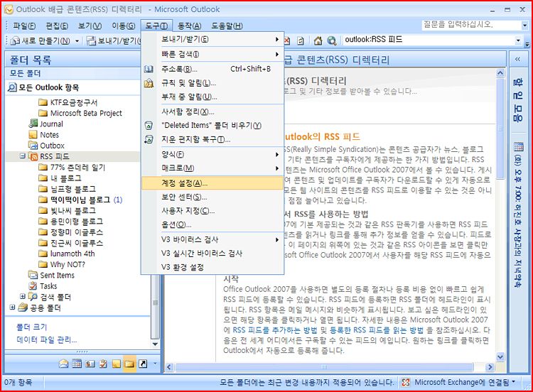Select the lunamoth 4th feed folder
The width and height of the screenshot is (533, 392).
click(x=72, y=254)
